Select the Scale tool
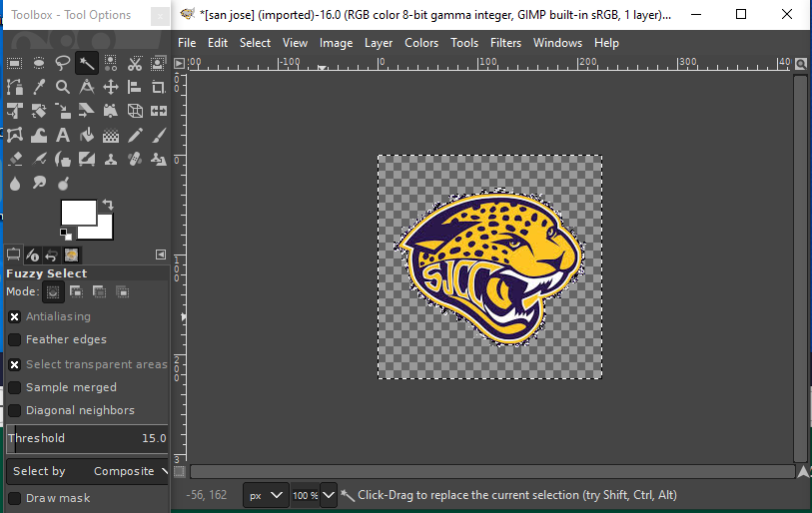This screenshot has height=513, width=812. pos(63,111)
